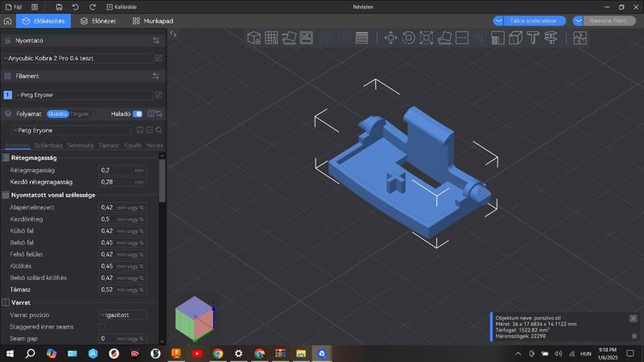Click the Redo arrow icon
Viewport: 644px width, 362px height.
[x=93, y=7]
